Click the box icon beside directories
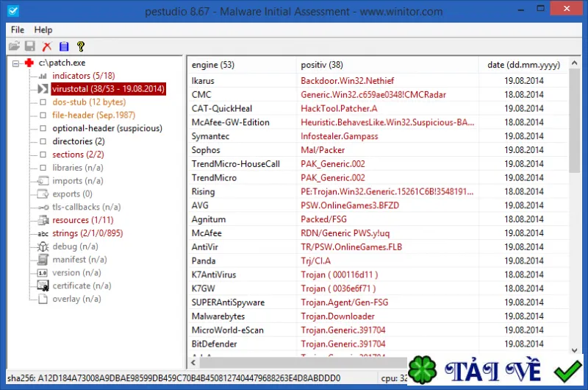 [x=43, y=141]
